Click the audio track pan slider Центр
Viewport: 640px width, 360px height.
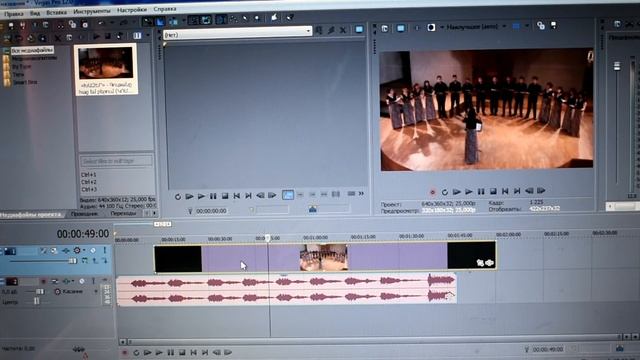click(36, 301)
